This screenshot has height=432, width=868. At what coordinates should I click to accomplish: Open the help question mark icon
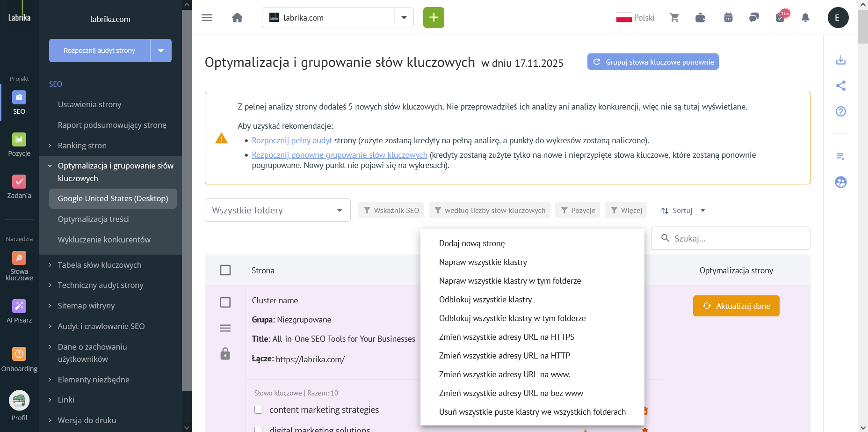(841, 111)
